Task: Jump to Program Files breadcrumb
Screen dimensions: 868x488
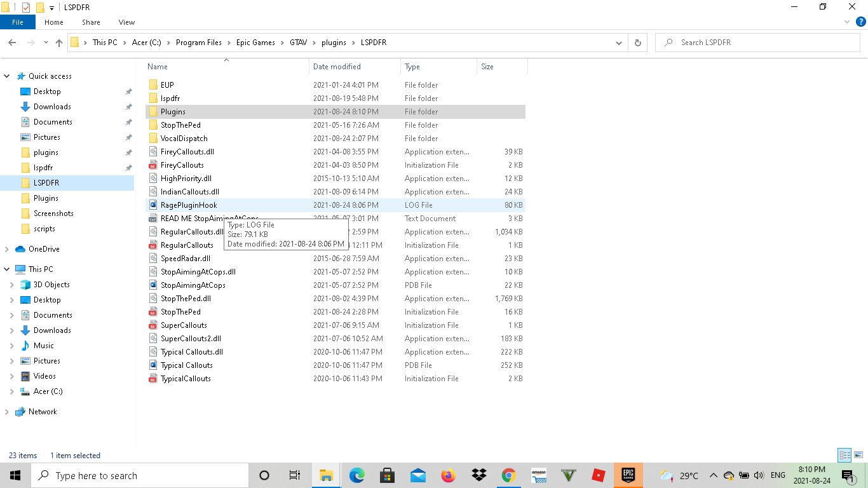Action: point(199,43)
